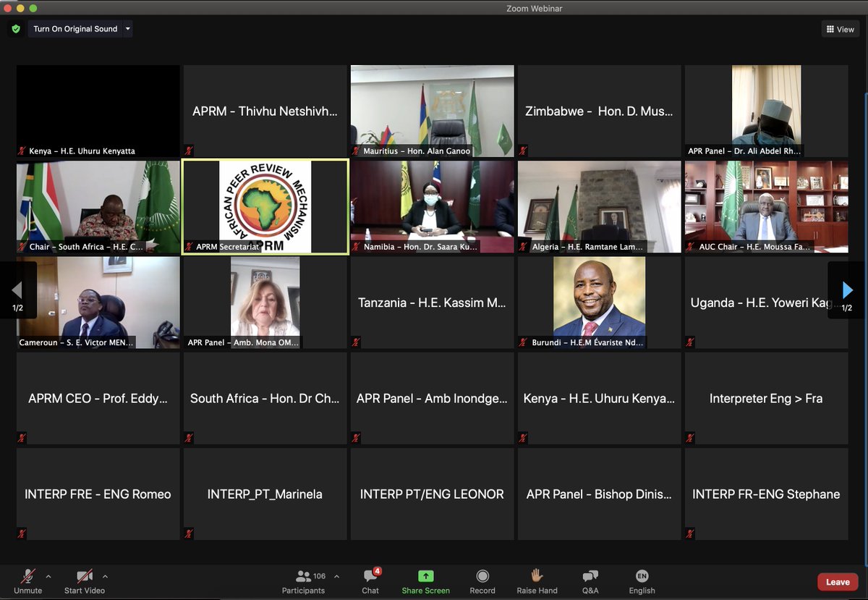Viewport: 868px width, 600px height.
Task: Go to next gallery page arrow
Action: [847, 290]
